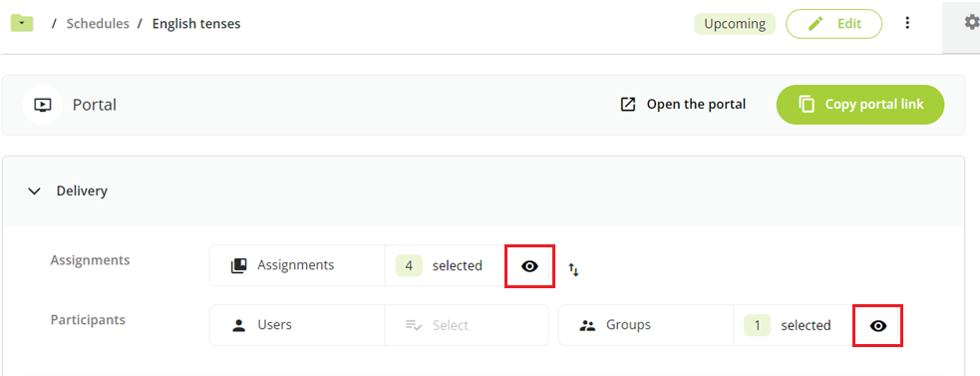Click the Upcoming status badge
980x376 pixels.
pos(735,24)
